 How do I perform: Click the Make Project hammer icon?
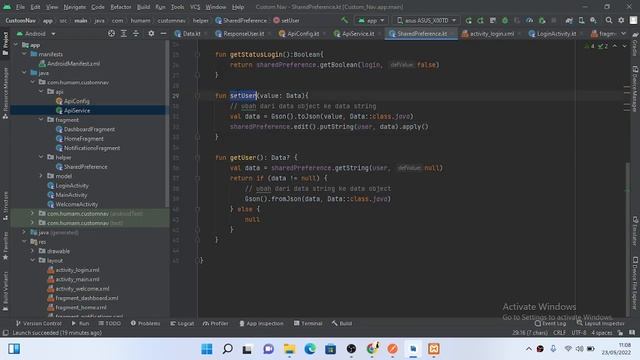tap(344, 20)
